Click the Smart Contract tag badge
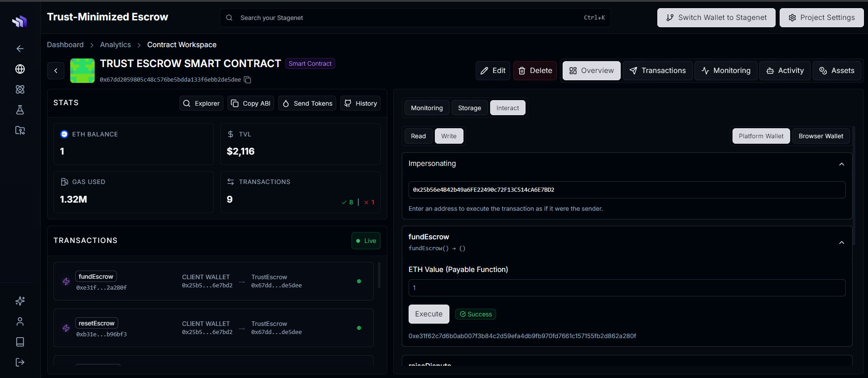Viewport: 868px width, 378px height. [310, 63]
